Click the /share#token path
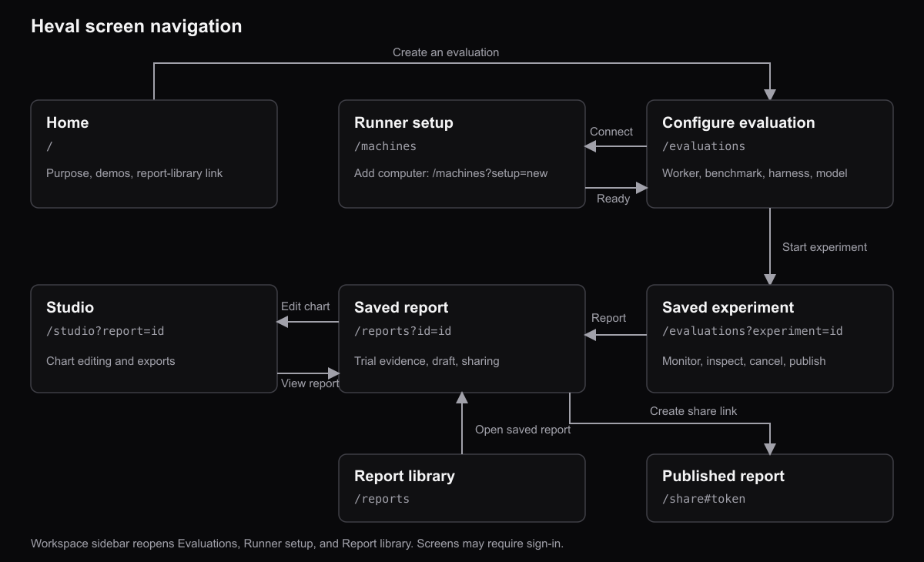924x562 pixels. point(704,499)
